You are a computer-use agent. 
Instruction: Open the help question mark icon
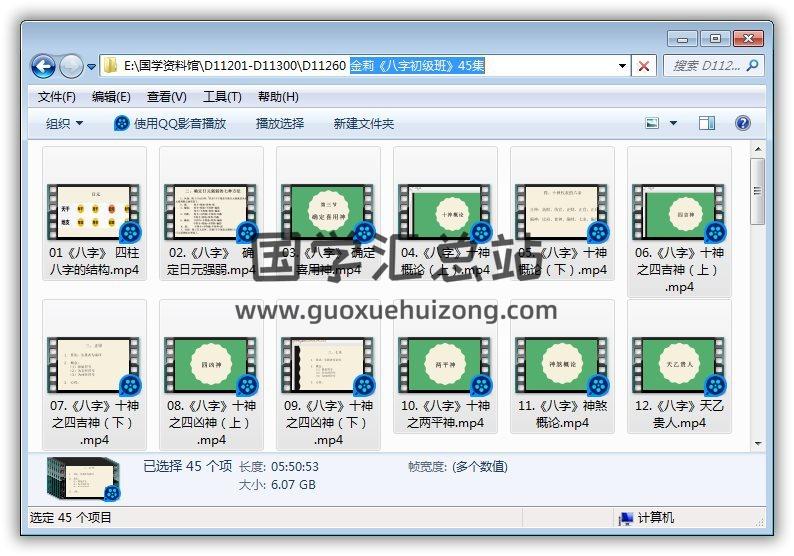pos(742,123)
